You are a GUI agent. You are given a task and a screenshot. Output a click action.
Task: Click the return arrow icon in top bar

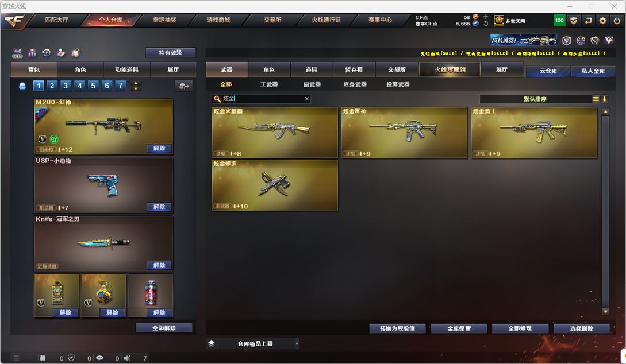[588, 20]
